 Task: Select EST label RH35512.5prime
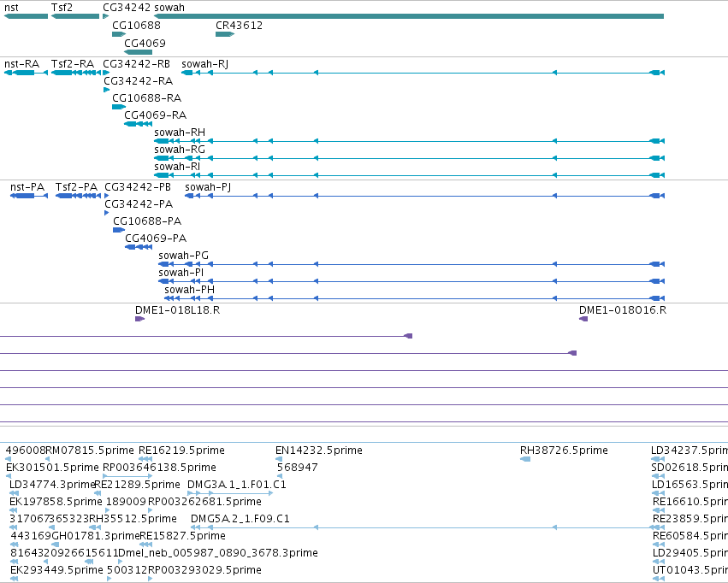pos(133,518)
